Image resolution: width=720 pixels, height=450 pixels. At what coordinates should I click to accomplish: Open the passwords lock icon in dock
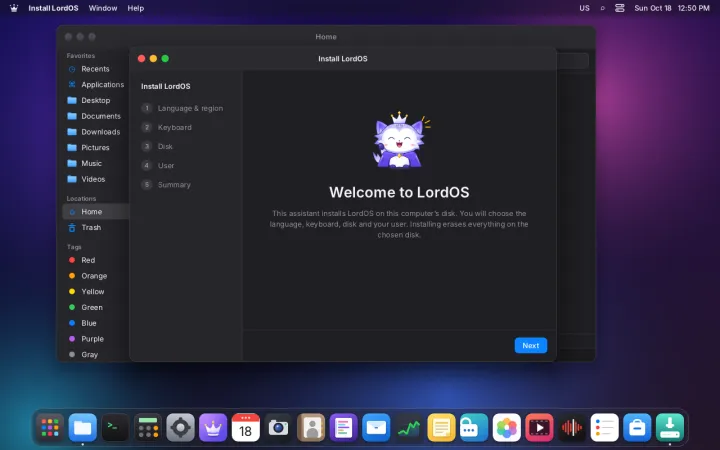[x=474, y=428]
